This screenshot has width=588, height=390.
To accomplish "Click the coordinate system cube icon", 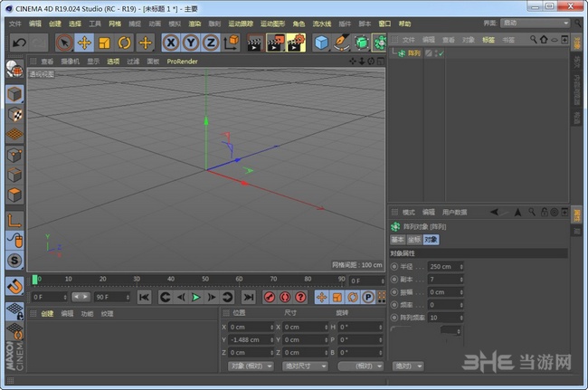I will pos(232,43).
